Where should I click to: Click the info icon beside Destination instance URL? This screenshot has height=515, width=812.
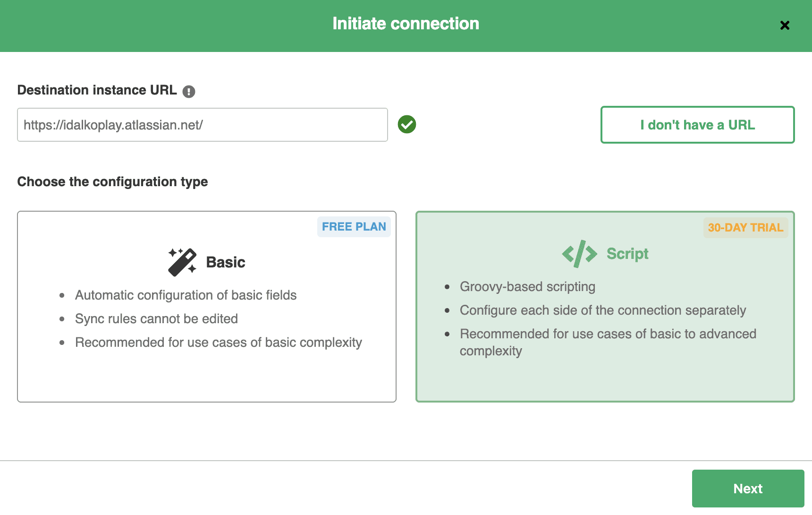[x=189, y=91]
